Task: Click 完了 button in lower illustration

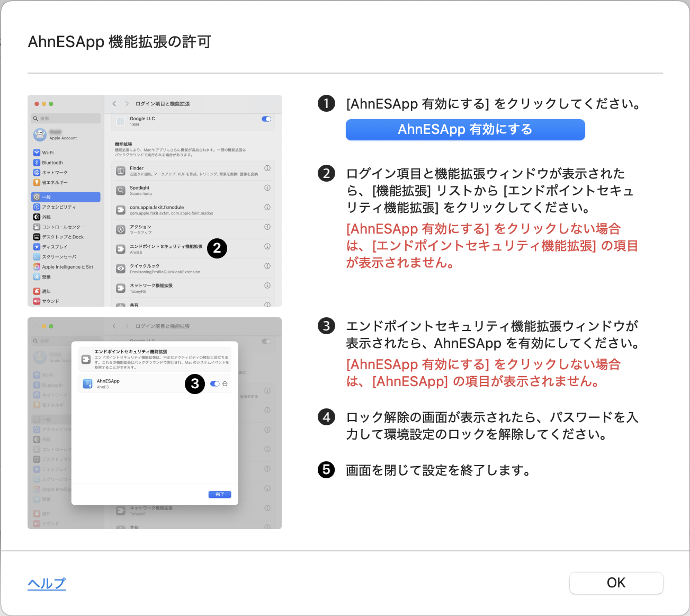Action: pos(220,494)
